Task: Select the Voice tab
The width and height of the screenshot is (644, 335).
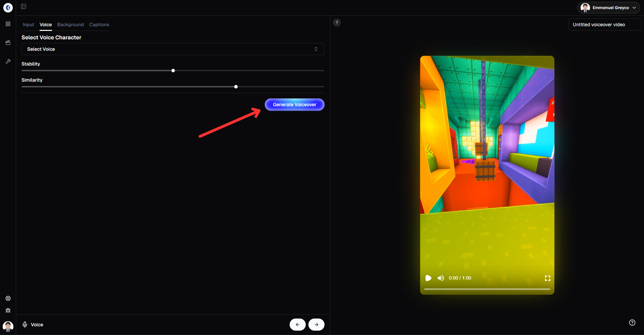Action: 46,25
